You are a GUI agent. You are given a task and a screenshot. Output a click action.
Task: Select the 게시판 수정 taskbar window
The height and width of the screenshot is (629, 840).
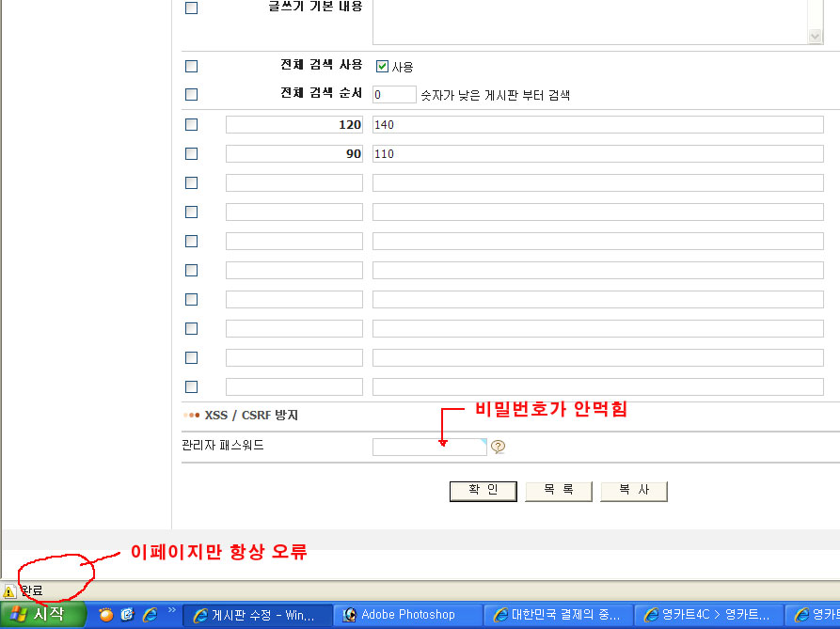tap(259, 615)
